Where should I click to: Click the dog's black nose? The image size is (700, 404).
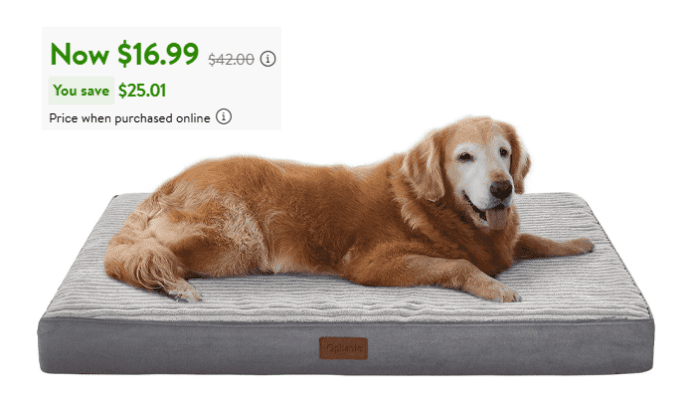pyautogui.click(x=501, y=189)
